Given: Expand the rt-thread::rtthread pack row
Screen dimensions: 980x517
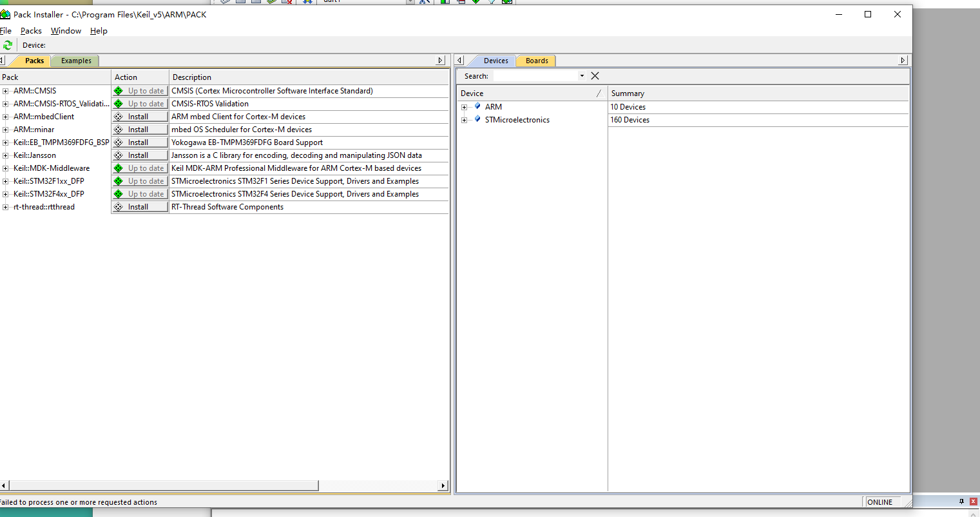Looking at the screenshot, I should click(x=6, y=207).
